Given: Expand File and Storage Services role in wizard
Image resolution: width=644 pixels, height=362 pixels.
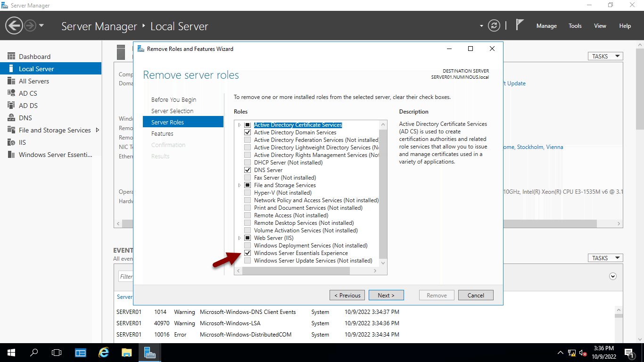Looking at the screenshot, I should [x=239, y=185].
